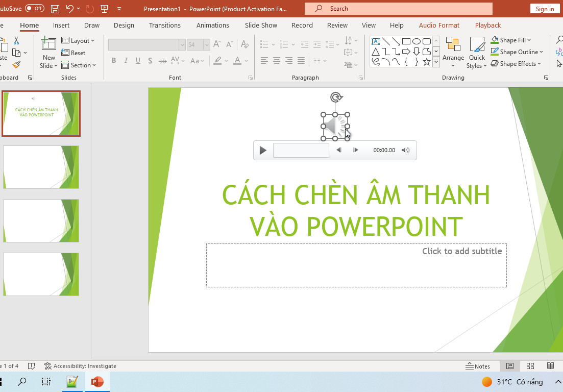The height and width of the screenshot is (392, 563).
Task: Select slide 2 thumbnail
Action: pyautogui.click(x=41, y=167)
